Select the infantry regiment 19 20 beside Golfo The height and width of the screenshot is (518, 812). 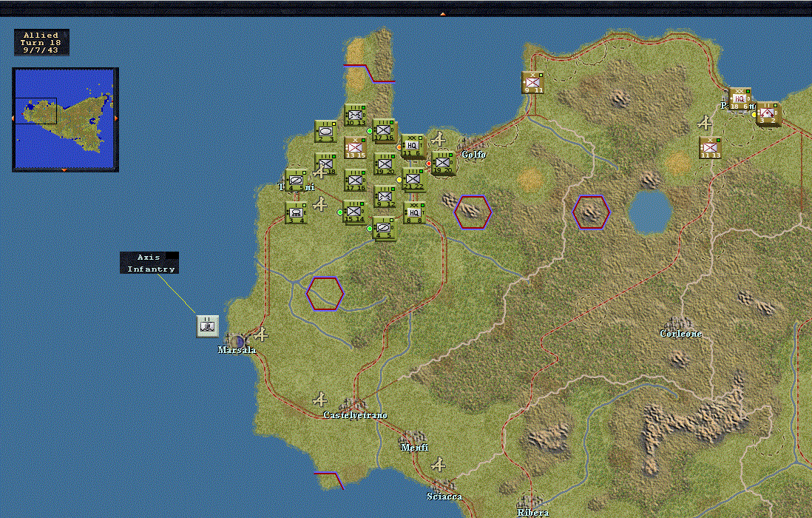[443, 163]
